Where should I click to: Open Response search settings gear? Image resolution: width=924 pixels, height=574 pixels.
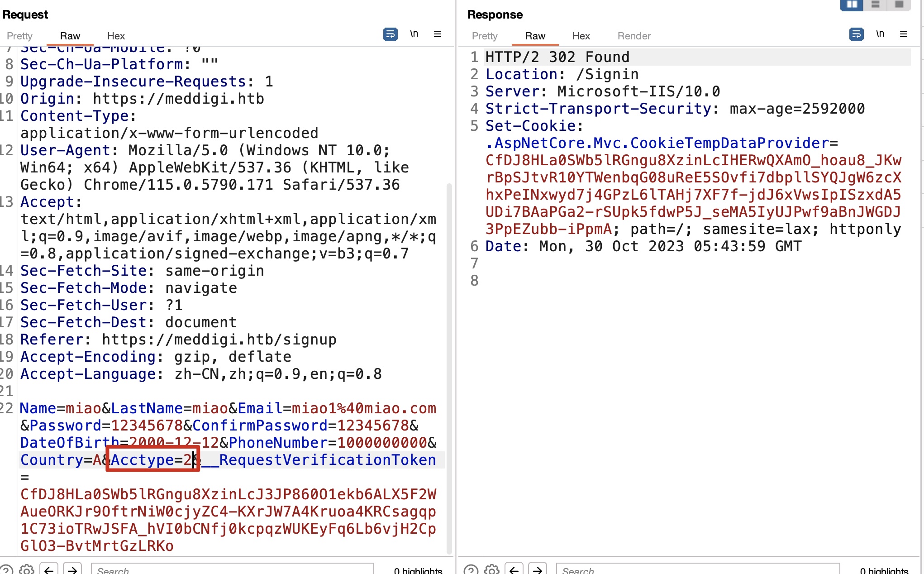coord(492,569)
